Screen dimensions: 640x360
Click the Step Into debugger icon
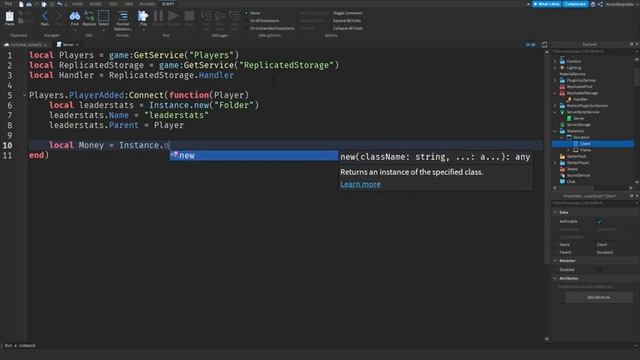tap(206, 16)
